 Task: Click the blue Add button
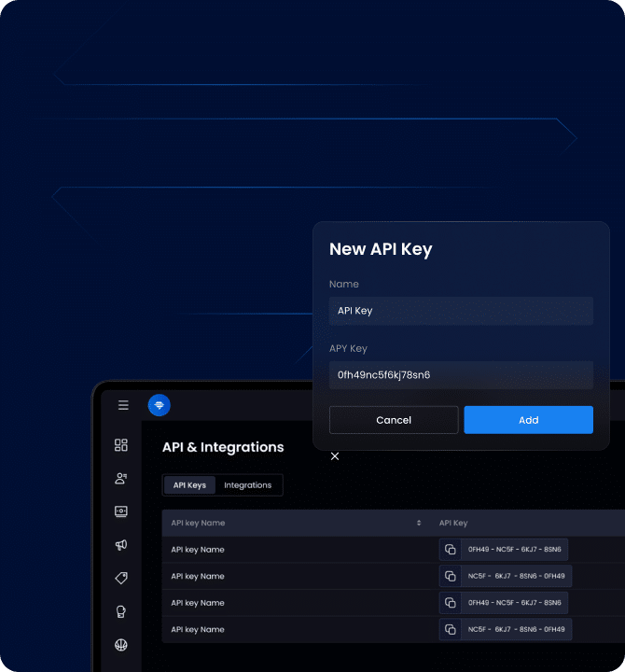(529, 420)
